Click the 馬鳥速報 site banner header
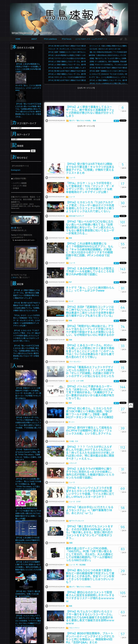The height and width of the screenshot is (644, 138). point(69,19)
